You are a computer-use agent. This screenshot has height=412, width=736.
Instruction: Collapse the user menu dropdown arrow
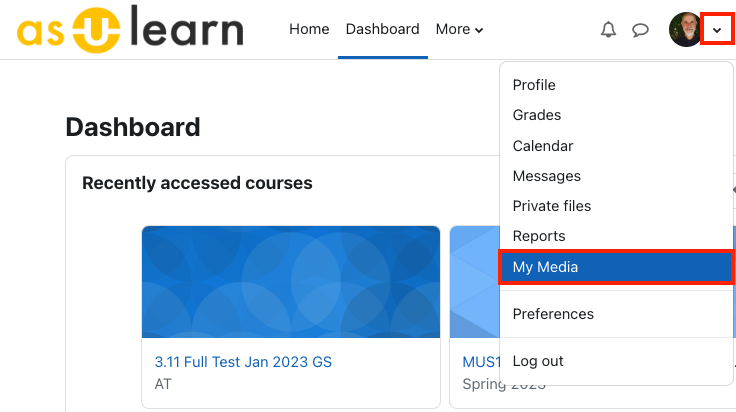pyautogui.click(x=717, y=30)
